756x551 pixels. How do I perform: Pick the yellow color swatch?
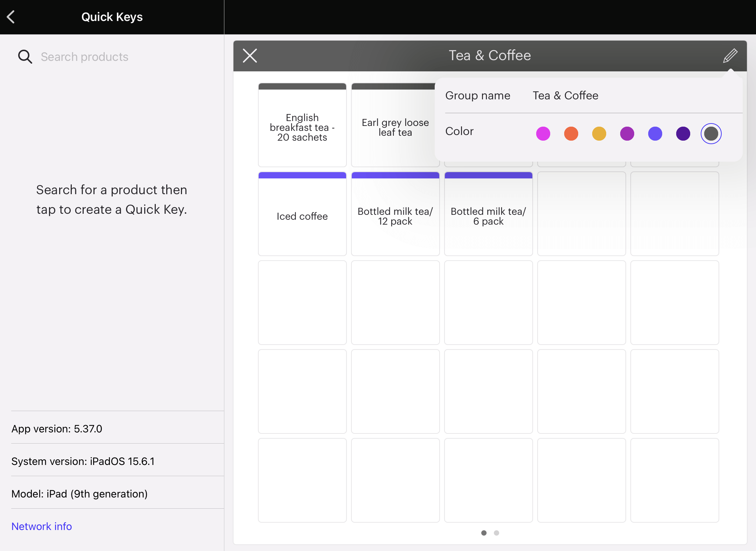click(599, 134)
